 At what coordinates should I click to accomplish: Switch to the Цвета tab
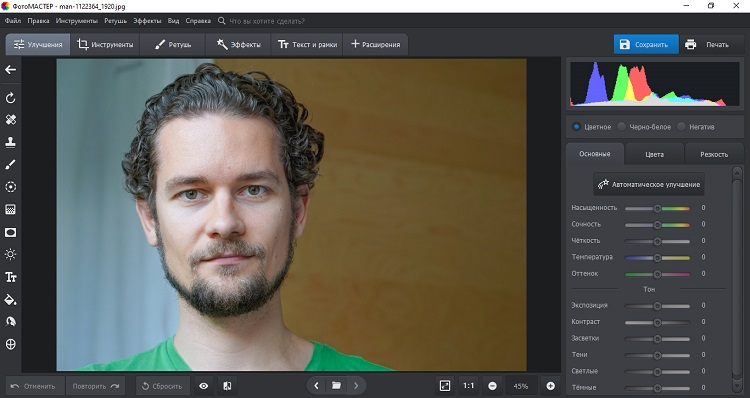pyautogui.click(x=654, y=154)
